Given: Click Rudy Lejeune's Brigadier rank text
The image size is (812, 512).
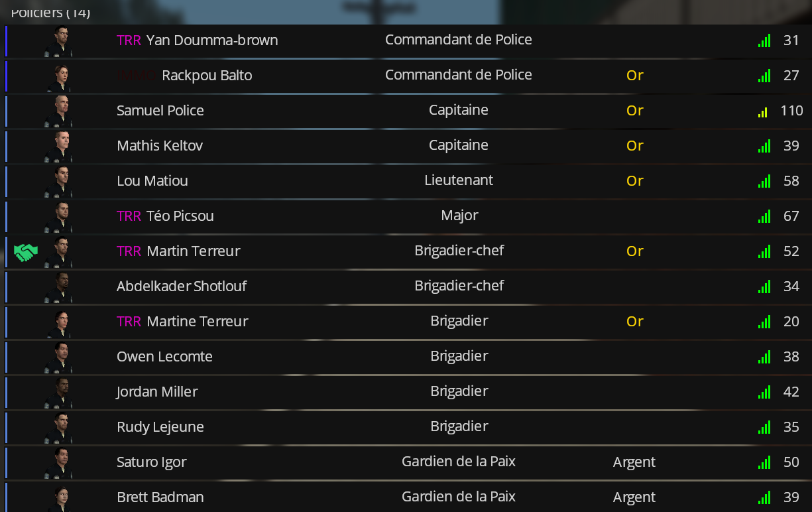Looking at the screenshot, I should coord(459,426).
